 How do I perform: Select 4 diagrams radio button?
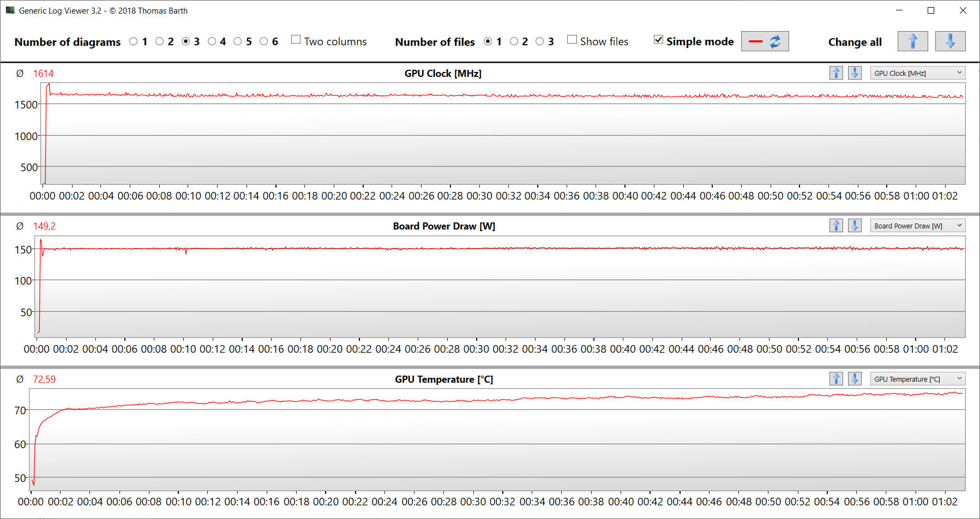tap(212, 41)
